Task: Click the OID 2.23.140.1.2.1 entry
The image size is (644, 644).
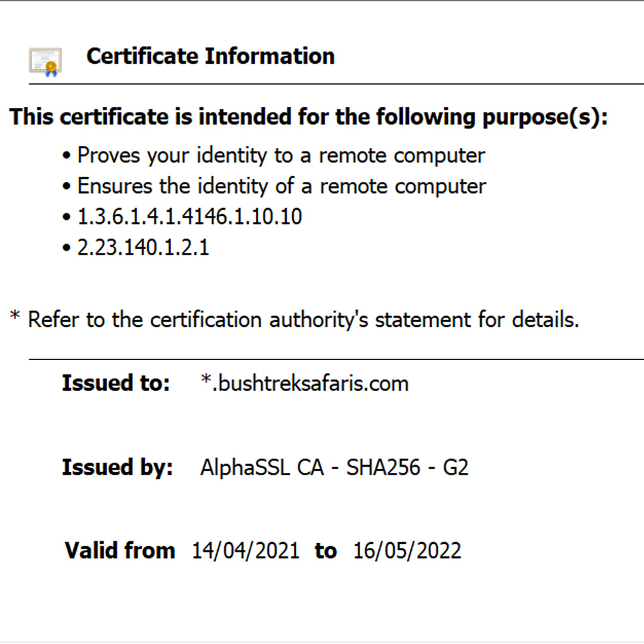Action: click(143, 247)
